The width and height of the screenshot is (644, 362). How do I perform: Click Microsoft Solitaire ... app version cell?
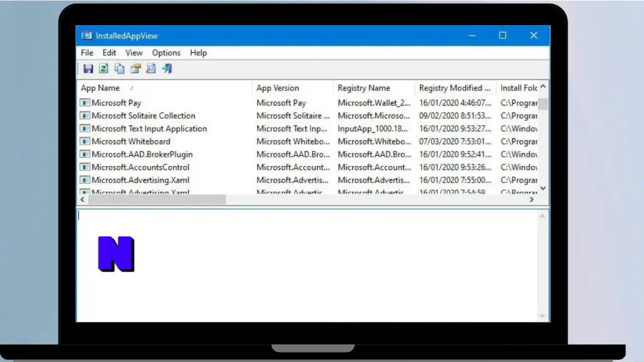[293, 116]
